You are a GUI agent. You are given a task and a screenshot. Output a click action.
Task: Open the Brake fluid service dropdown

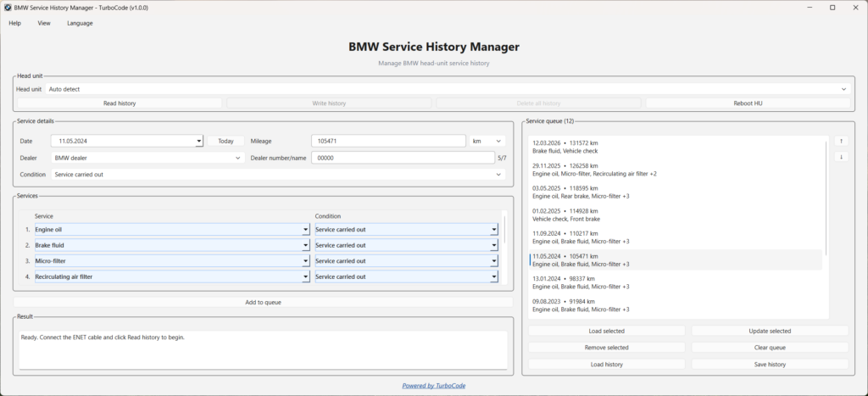click(305, 245)
